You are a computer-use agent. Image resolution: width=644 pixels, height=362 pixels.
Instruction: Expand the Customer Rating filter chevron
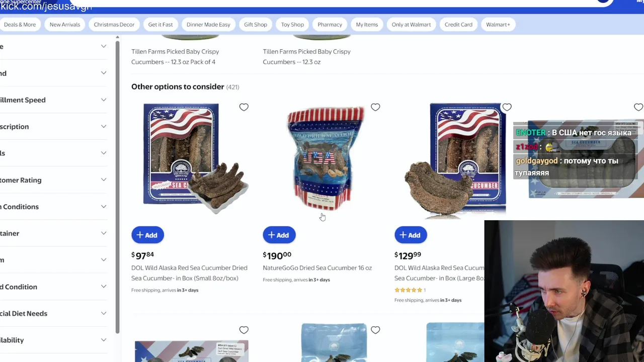(104, 179)
